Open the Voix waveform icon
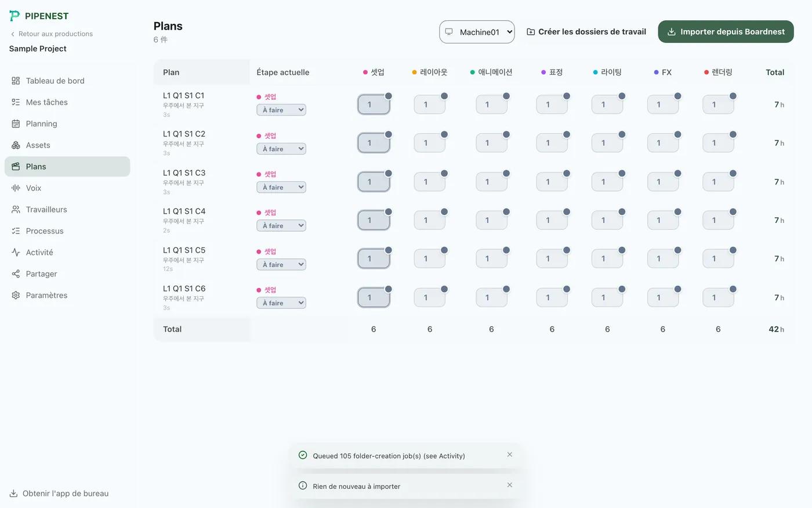Image resolution: width=812 pixels, height=508 pixels. [16, 188]
